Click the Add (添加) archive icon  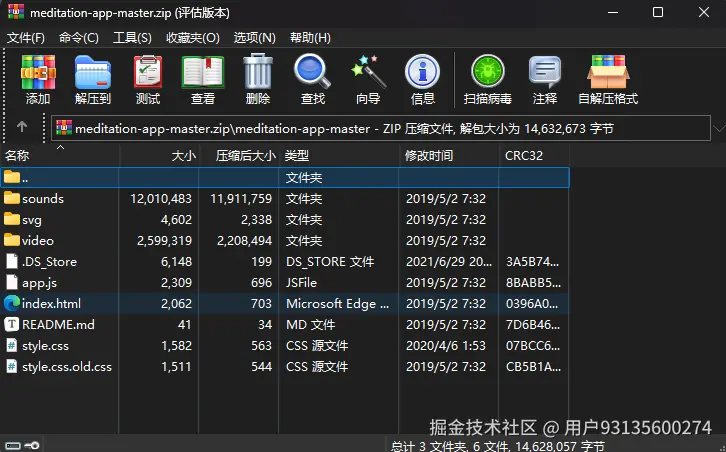pos(38,72)
